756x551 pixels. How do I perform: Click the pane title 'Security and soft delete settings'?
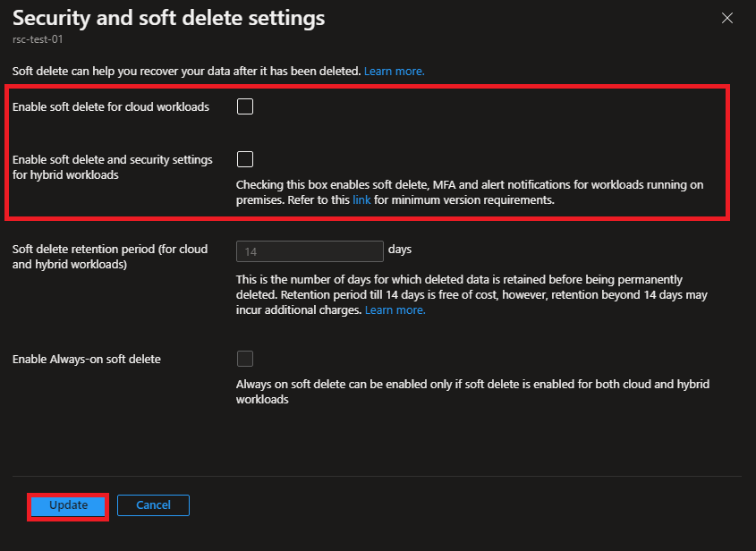(x=169, y=18)
